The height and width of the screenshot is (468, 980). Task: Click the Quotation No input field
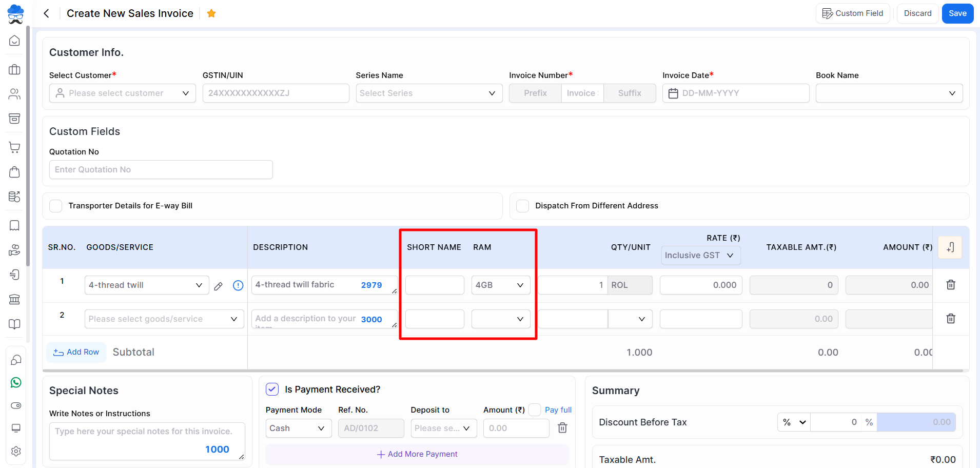pyautogui.click(x=161, y=170)
